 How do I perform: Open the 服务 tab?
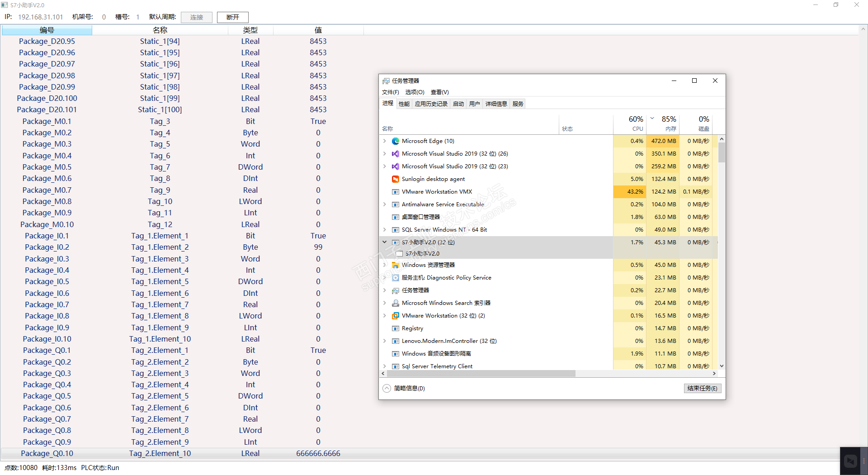coord(518,104)
